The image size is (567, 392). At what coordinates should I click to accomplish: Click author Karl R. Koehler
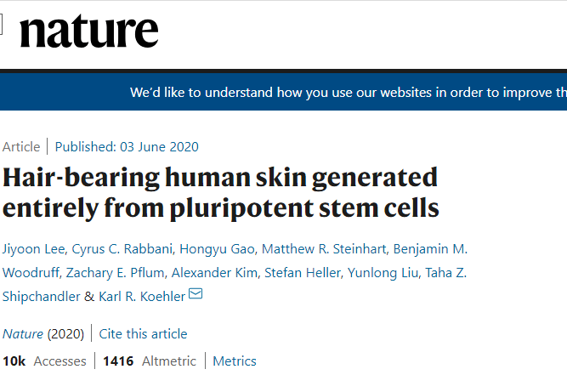(x=142, y=297)
